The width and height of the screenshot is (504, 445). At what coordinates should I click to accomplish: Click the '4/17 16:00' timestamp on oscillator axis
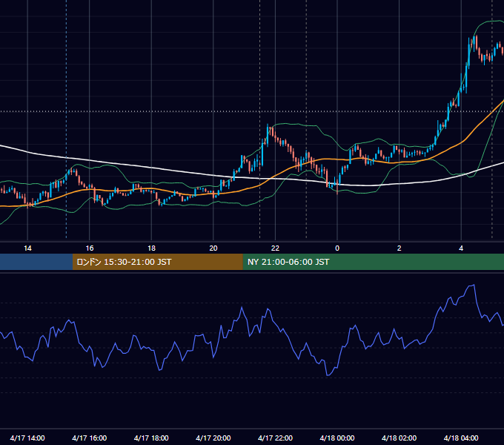click(90, 438)
